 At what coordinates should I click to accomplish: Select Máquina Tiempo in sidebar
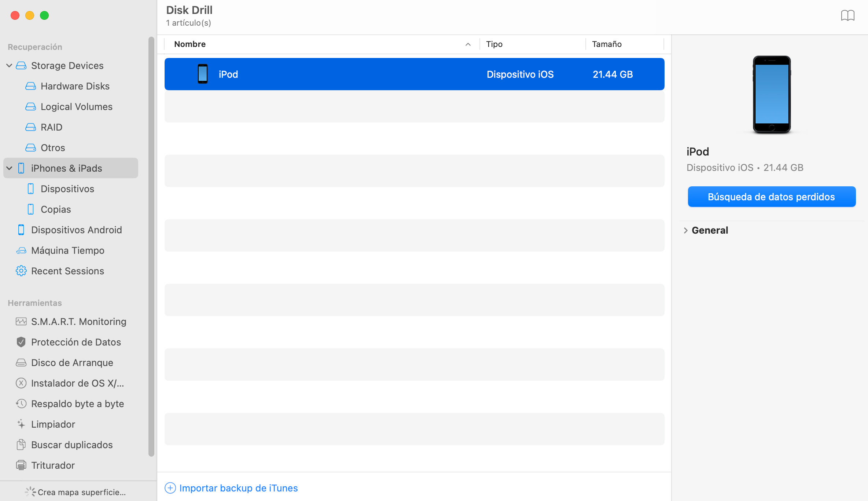67,250
